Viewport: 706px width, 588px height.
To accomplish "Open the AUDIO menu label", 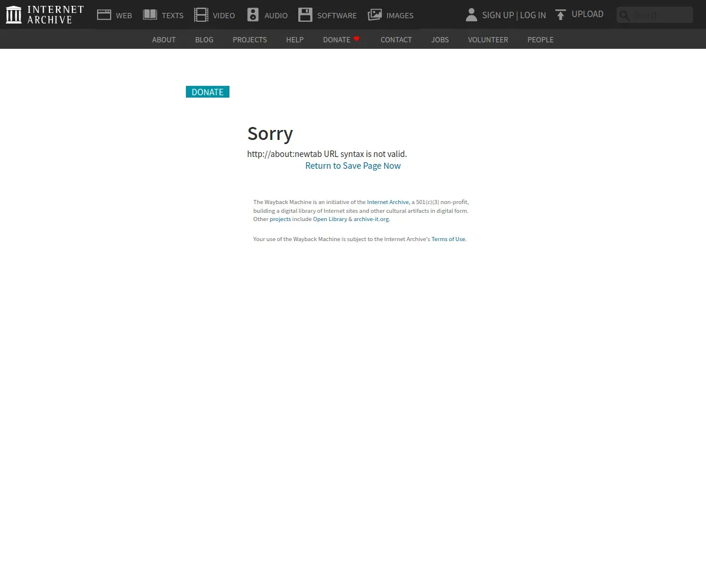I will pyautogui.click(x=276, y=16).
